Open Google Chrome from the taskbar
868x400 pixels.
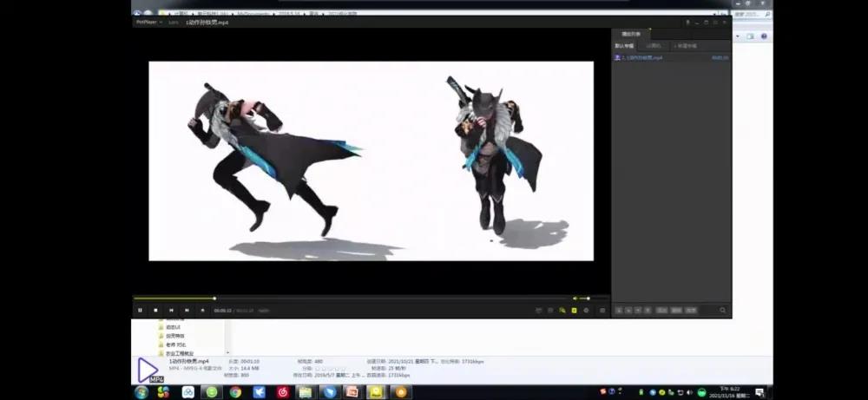pyautogui.click(x=235, y=392)
